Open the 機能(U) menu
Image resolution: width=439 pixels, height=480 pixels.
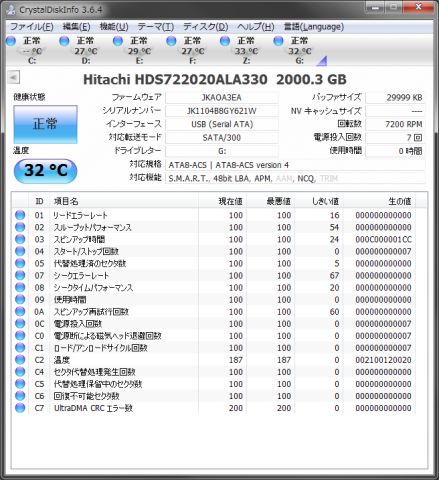coord(114,27)
